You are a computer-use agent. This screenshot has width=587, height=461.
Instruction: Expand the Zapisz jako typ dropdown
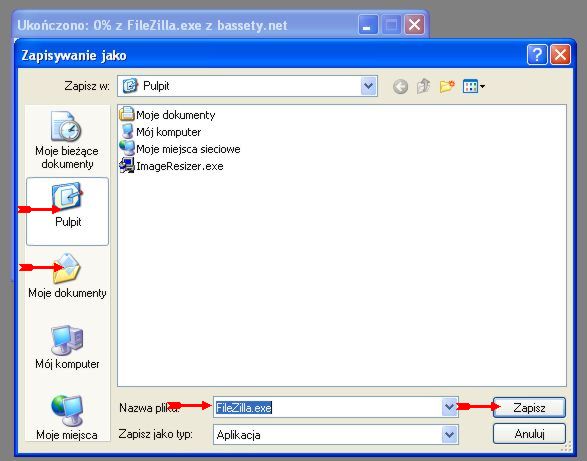(449, 435)
